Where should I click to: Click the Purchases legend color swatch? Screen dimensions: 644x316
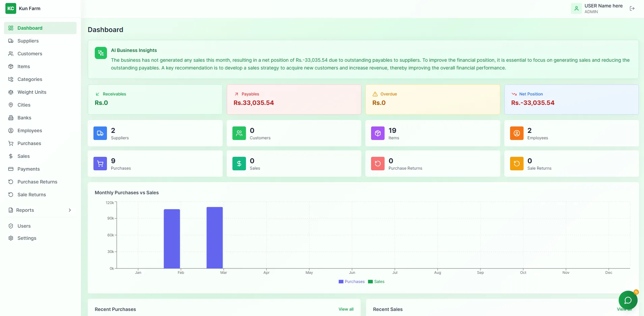tap(341, 282)
